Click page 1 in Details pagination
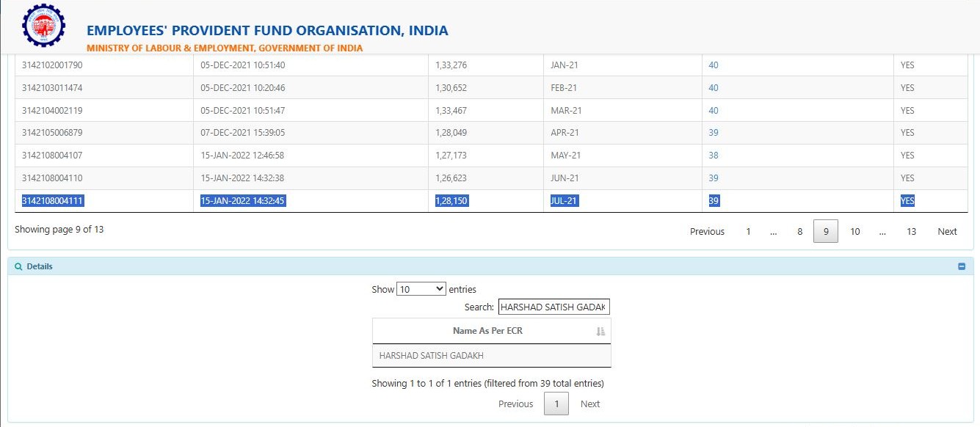980x427 pixels. (556, 404)
